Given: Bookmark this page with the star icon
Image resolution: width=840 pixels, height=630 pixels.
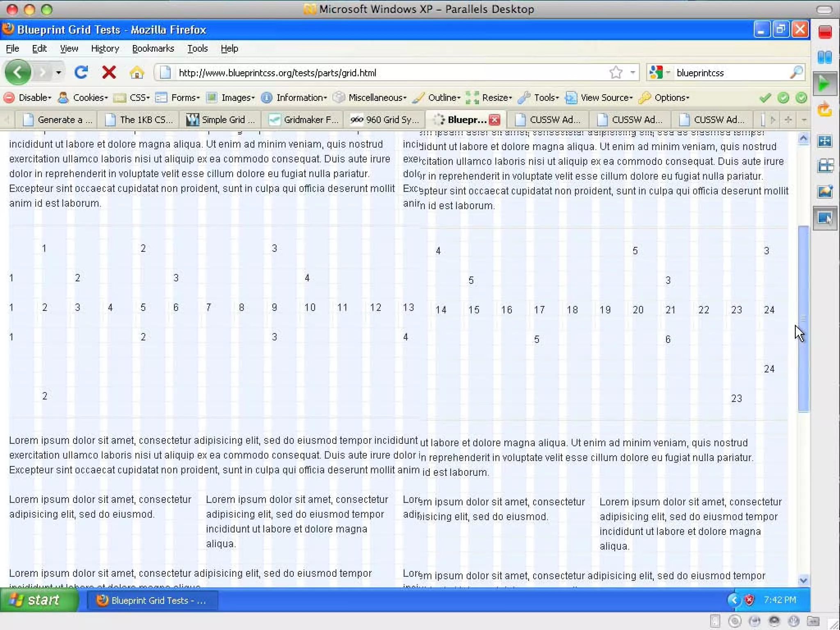Looking at the screenshot, I should (x=616, y=73).
